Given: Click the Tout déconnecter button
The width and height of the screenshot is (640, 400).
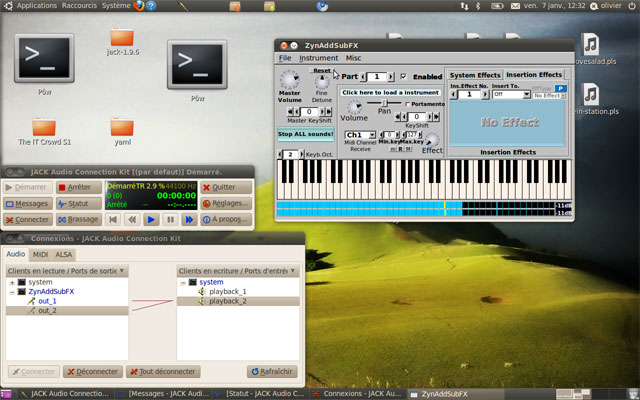Looking at the screenshot, I should tap(166, 371).
